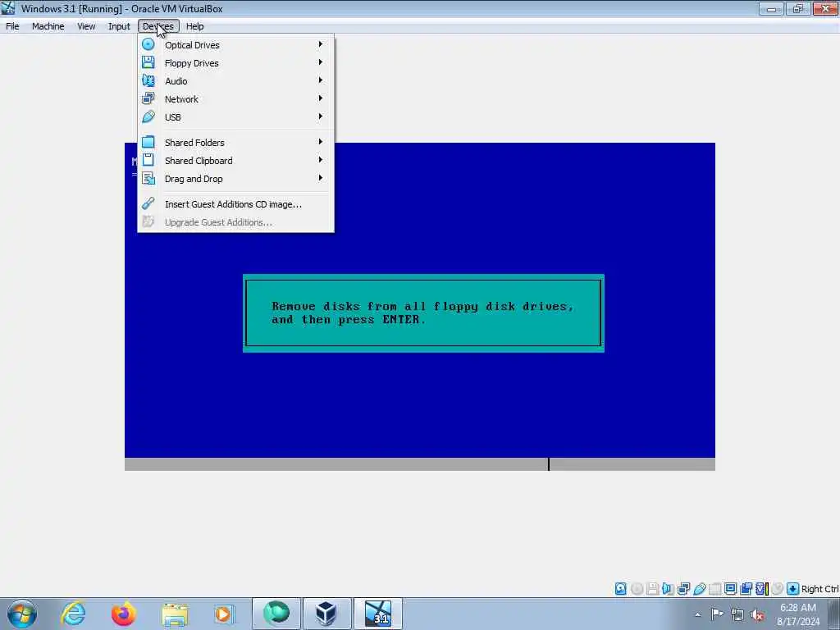Screen dimensions: 840x630
Task: Click the 'Remove disks' message in the VM
Action: 423,313
